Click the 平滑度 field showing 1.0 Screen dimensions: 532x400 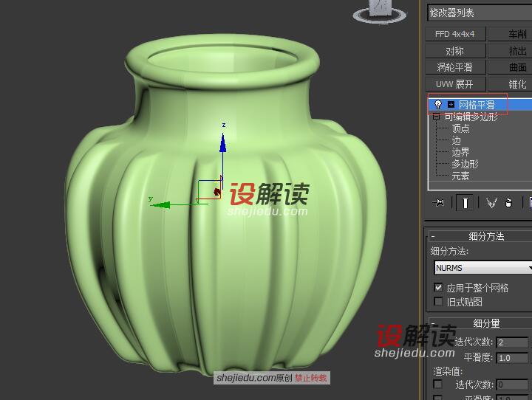(x=512, y=358)
